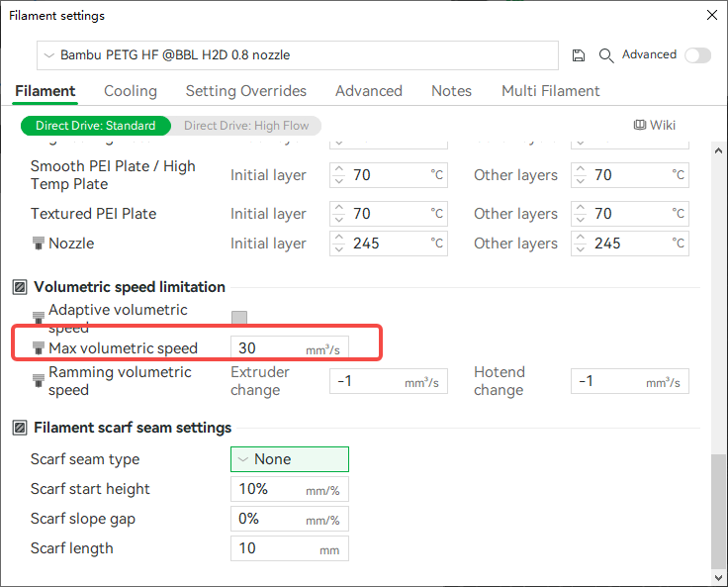Viewport: 728px width, 587px height.
Task: Switch to the Cooling tab
Action: click(x=131, y=91)
